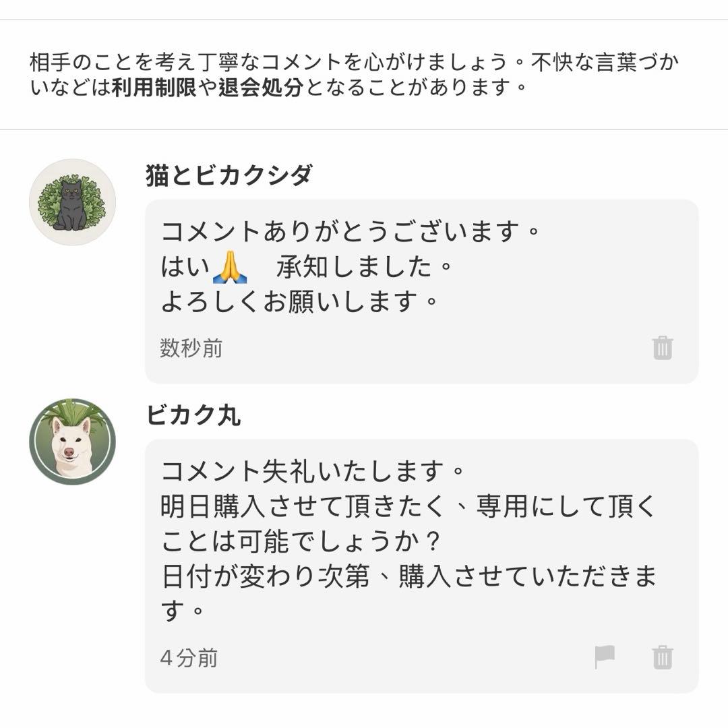
Task: Delete the 猫とビカクシダ comment via trash icon
Action: [x=663, y=348]
